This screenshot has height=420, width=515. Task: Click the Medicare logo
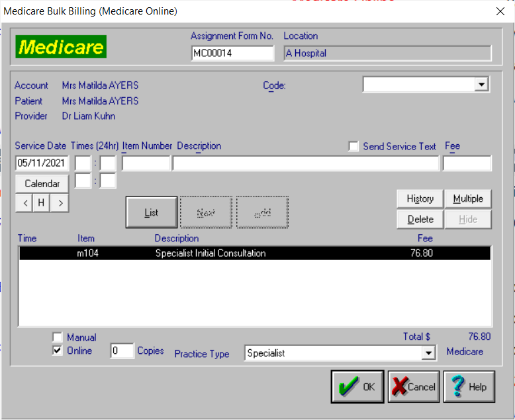pos(61,46)
